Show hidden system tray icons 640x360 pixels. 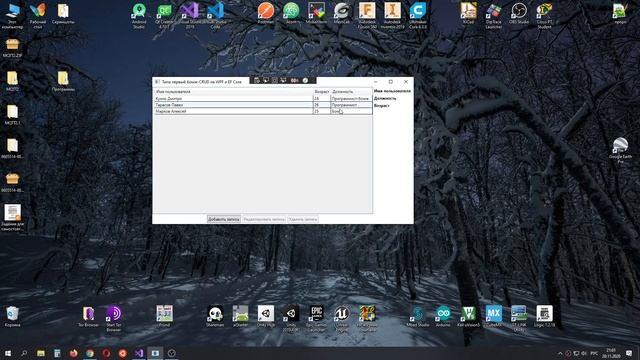(x=560, y=353)
